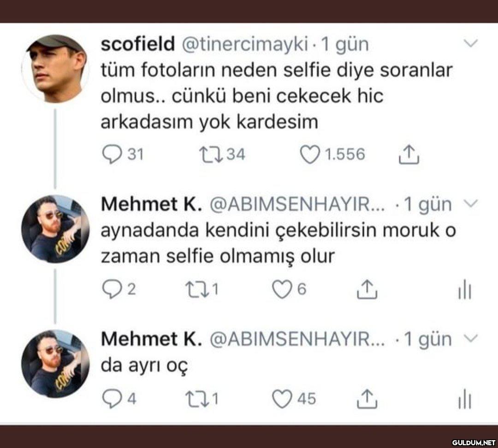Like scofield's tweet with 1.556 likes

(309, 155)
